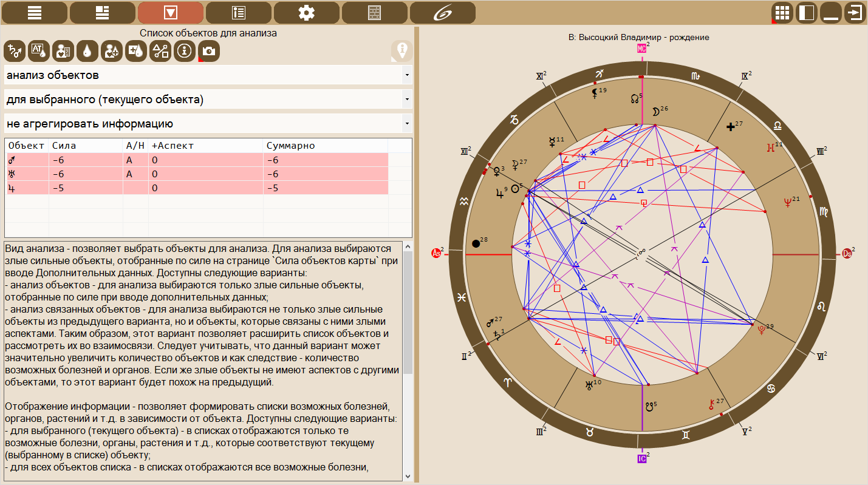This screenshot has height=485, width=868.
Task: Click the circled info icon in toolbar
Action: pos(185,51)
